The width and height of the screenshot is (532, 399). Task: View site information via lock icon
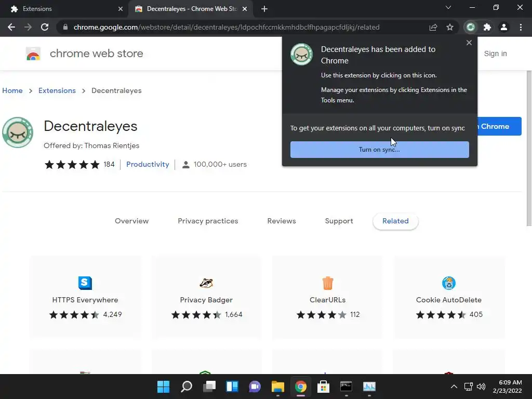tap(65, 27)
